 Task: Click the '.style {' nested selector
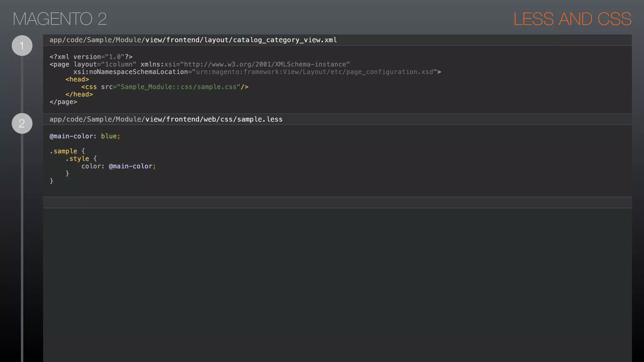[81, 159]
